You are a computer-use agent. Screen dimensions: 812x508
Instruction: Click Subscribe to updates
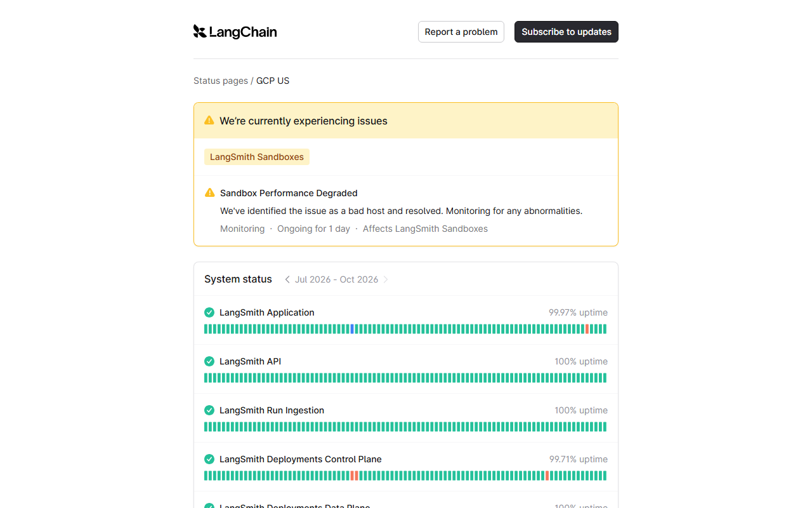coord(566,32)
